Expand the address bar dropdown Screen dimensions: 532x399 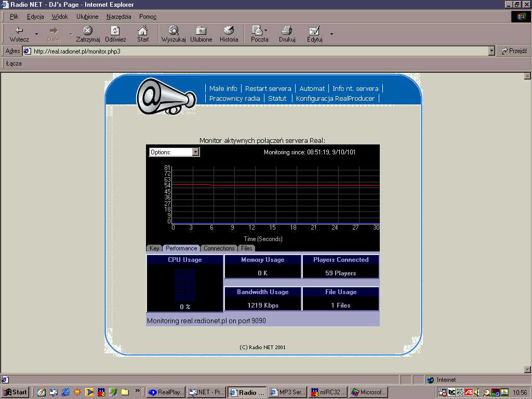pos(491,51)
